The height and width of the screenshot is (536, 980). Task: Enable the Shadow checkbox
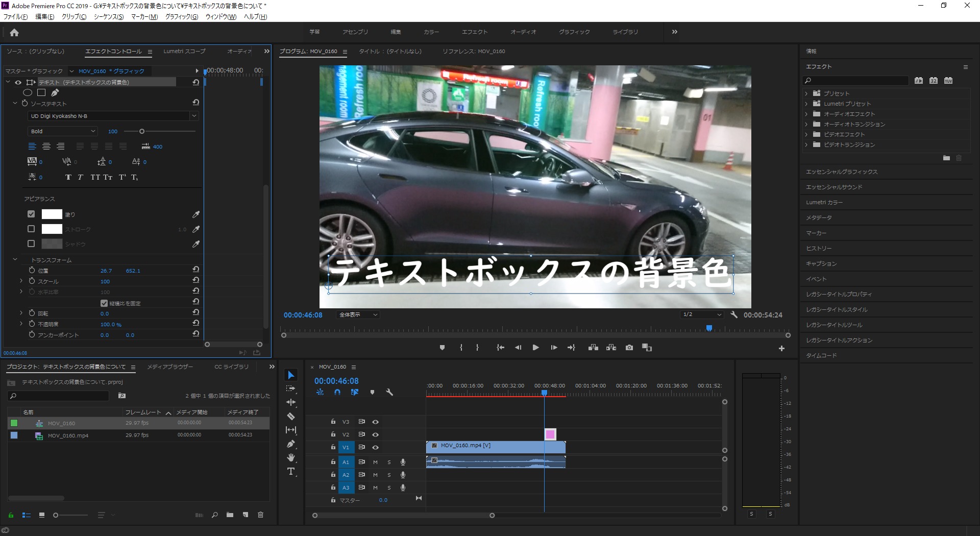[x=31, y=243]
